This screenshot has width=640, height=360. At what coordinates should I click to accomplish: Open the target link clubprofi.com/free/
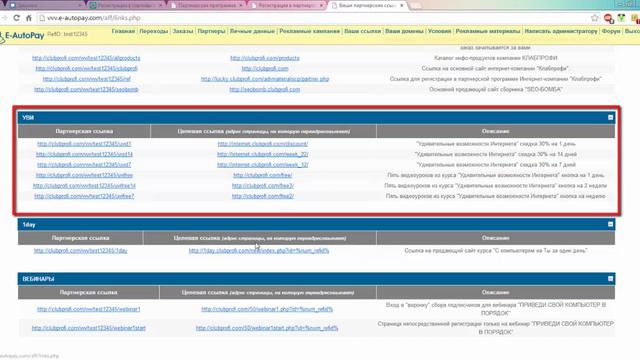262,176
